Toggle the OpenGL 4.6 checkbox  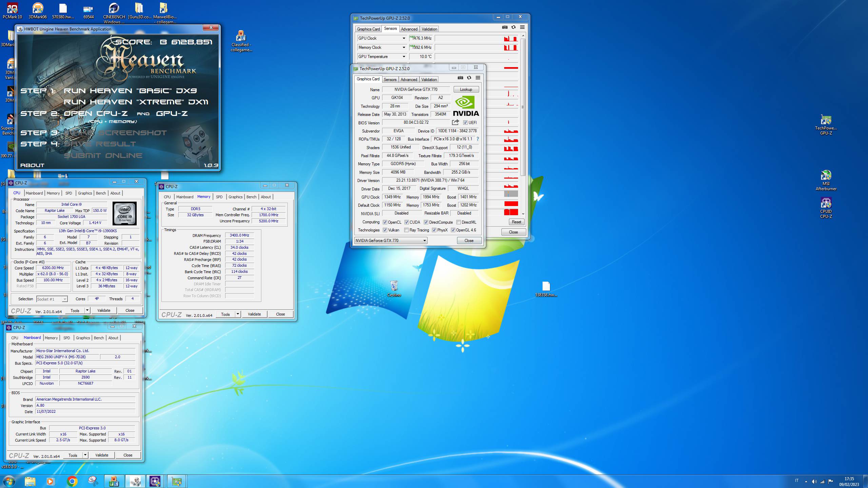[453, 230]
